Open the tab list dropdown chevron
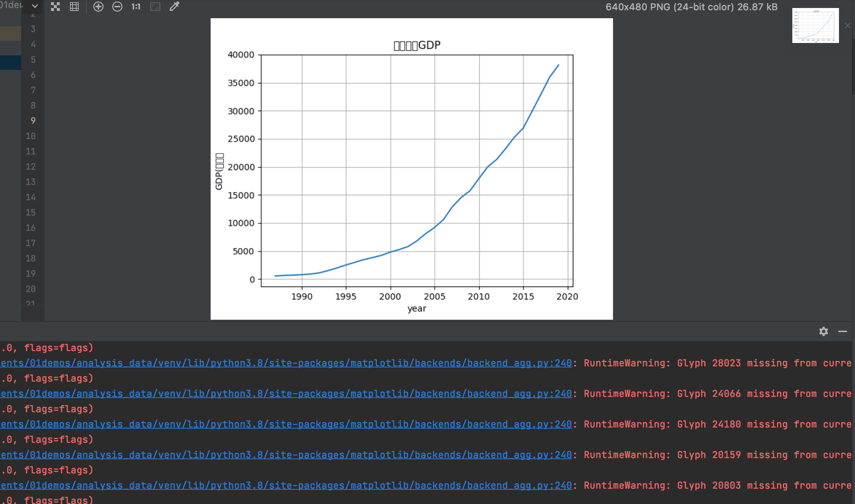 click(35, 6)
